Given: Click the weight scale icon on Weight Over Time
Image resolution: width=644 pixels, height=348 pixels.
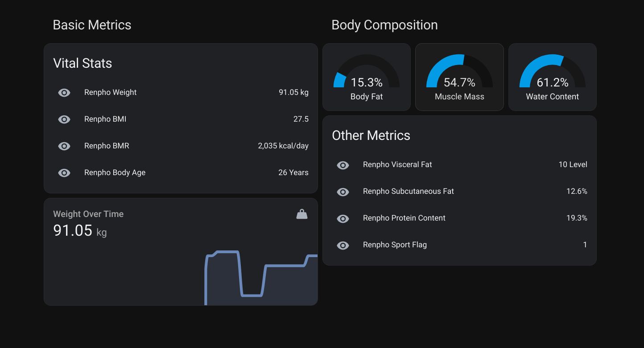Looking at the screenshot, I should (302, 213).
